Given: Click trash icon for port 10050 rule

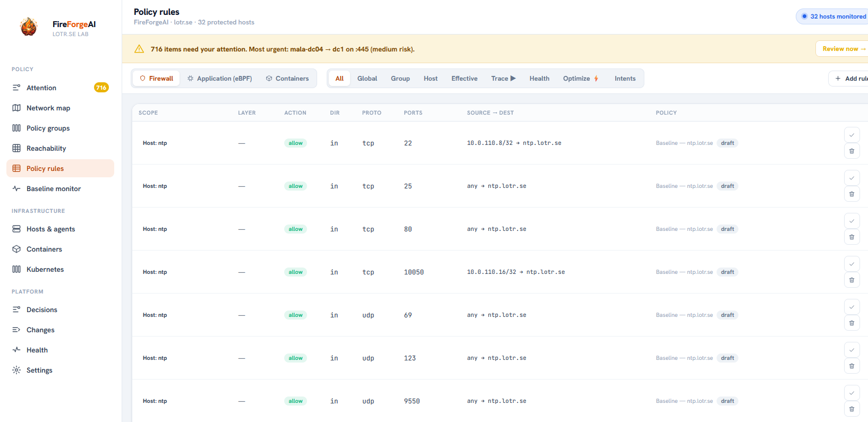Looking at the screenshot, I should 852,280.
